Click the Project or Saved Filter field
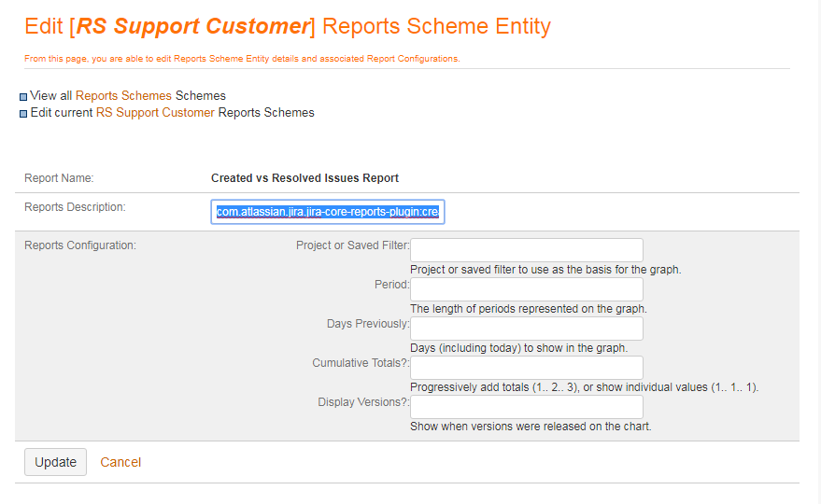This screenshot has height=504, width=821. [x=527, y=250]
